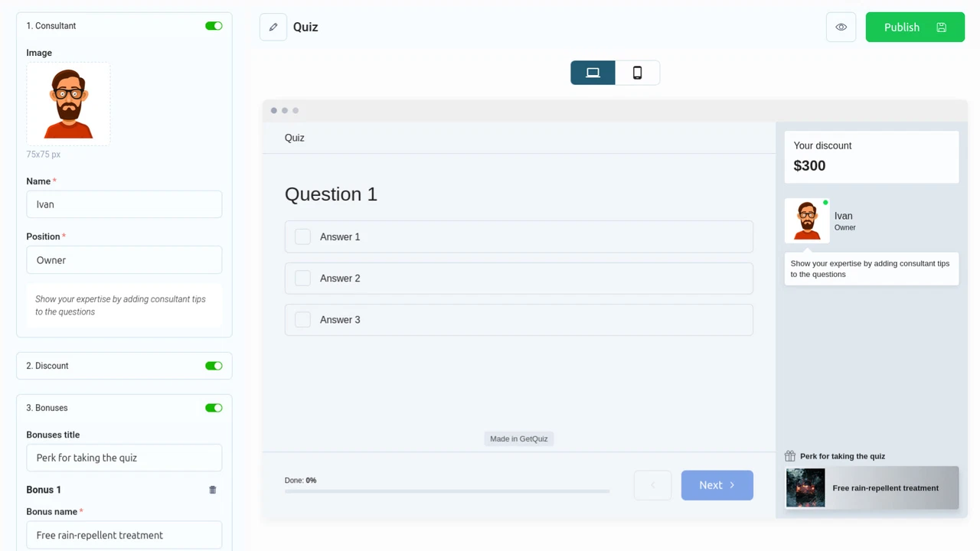Viewport: 980px width, 551px height.
Task: Delete Bonus 1 using the trash icon
Action: (212, 489)
